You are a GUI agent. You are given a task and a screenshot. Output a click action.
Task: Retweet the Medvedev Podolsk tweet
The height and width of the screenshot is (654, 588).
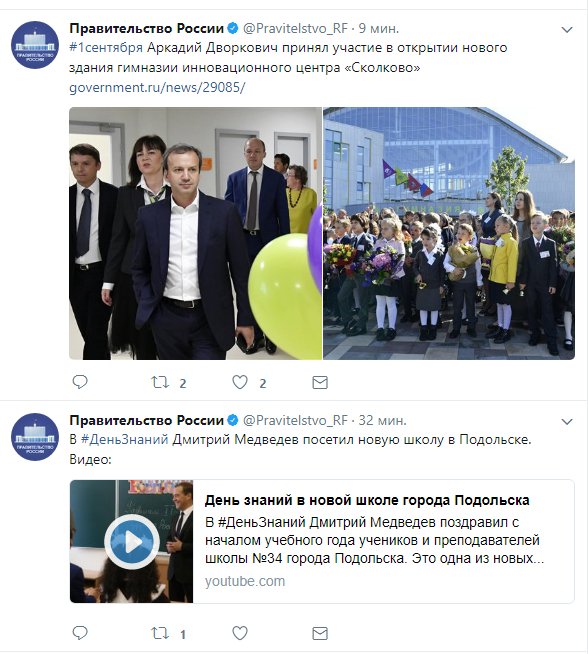coord(160,633)
